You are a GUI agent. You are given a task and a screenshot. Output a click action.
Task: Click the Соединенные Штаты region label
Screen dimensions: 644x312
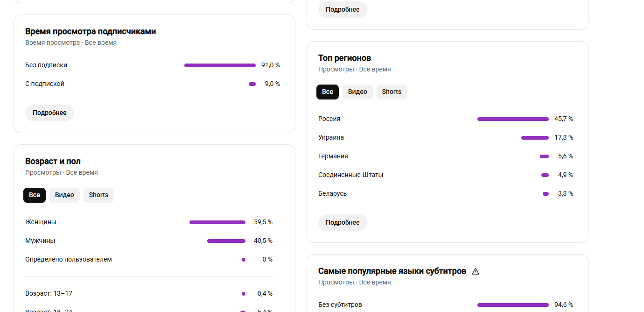pos(350,175)
